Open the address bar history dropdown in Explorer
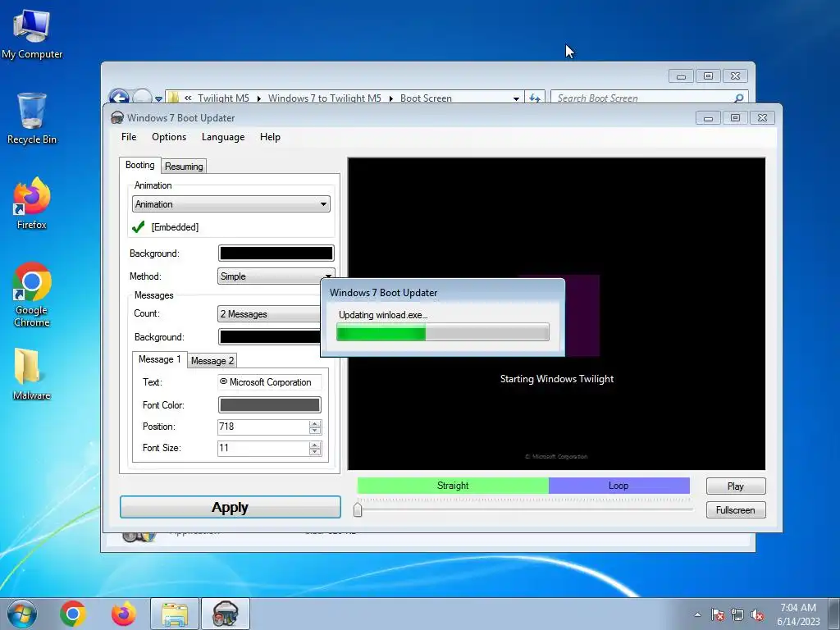The width and height of the screenshot is (840, 630). [516, 98]
